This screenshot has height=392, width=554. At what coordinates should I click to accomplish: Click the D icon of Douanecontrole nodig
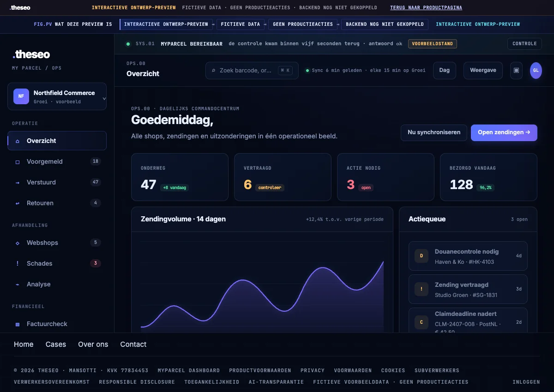click(422, 256)
